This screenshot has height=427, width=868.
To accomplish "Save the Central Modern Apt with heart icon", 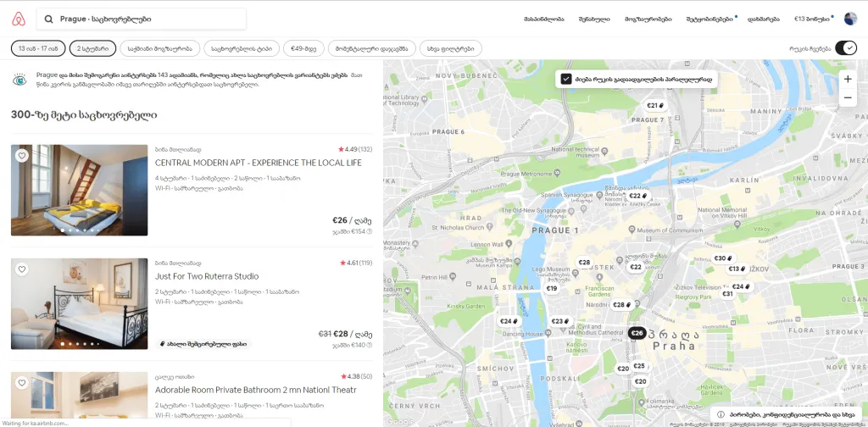I will (x=22, y=156).
